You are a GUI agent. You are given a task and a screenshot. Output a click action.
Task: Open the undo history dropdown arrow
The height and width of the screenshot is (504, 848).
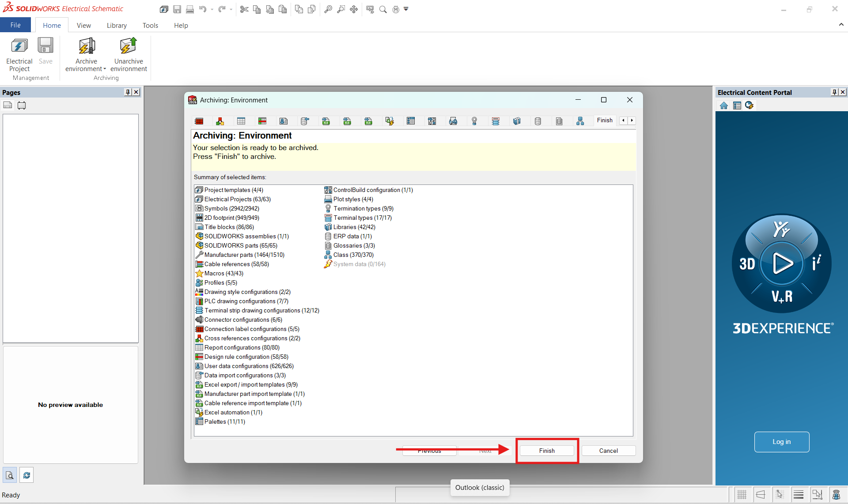click(x=212, y=9)
